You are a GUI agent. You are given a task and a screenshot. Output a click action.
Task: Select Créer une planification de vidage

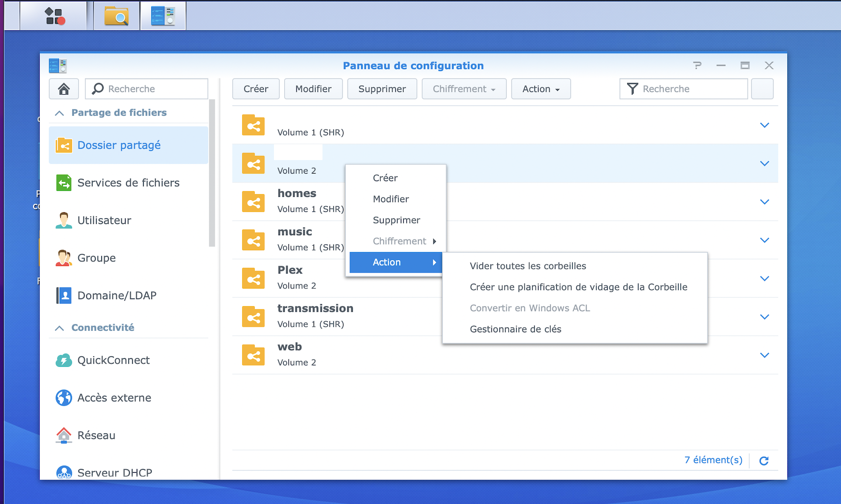575,287
